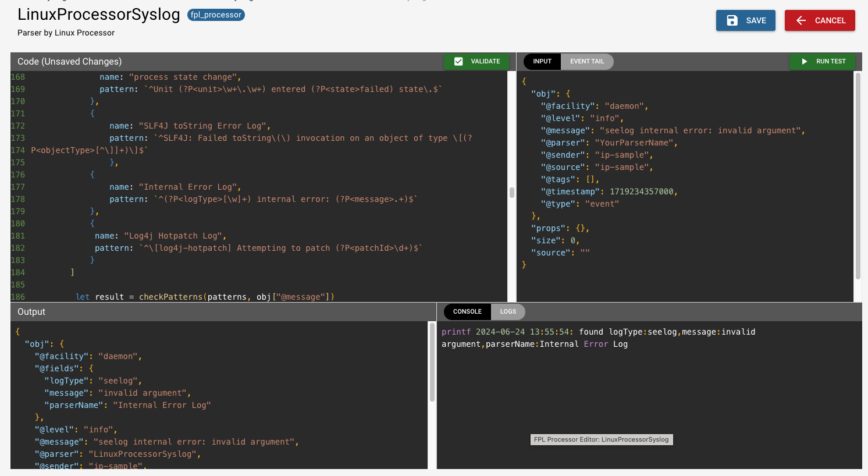Click the 'Code (Unsaved Changes)' header
The width and height of the screenshot is (868, 476).
(70, 61)
